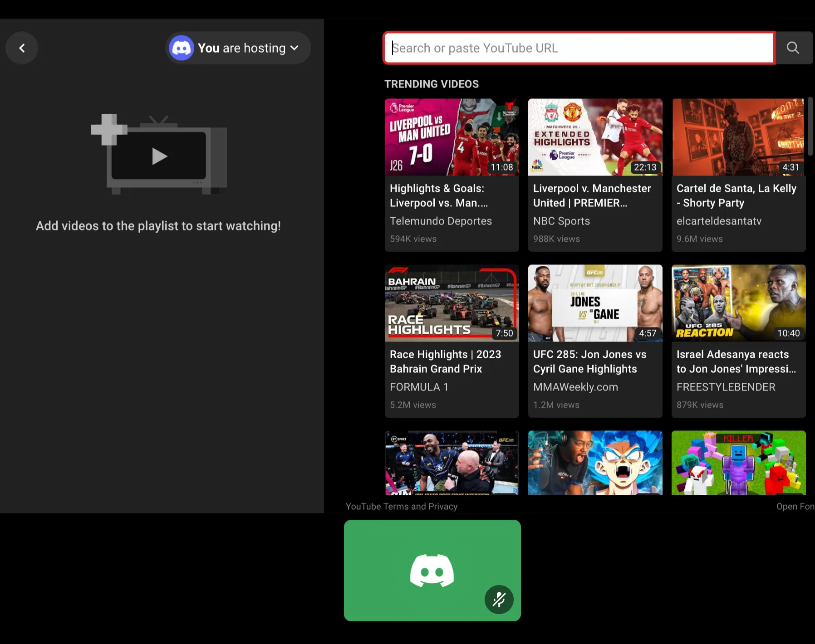Click the search magnifier icon
The width and height of the screenshot is (815, 644).
click(x=793, y=48)
